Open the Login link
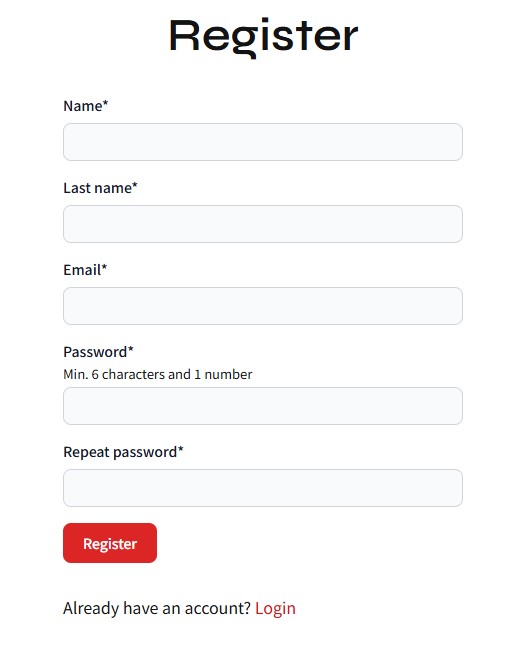Image resolution: width=529 pixels, height=646 pixels. 275,608
